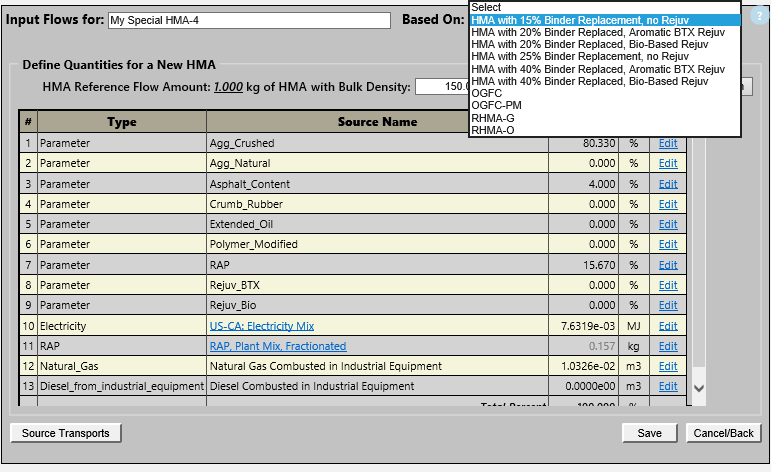Open 'RAP, Plant Mix, Fractionated' link
The width and height of the screenshot is (771, 472).
(x=277, y=346)
